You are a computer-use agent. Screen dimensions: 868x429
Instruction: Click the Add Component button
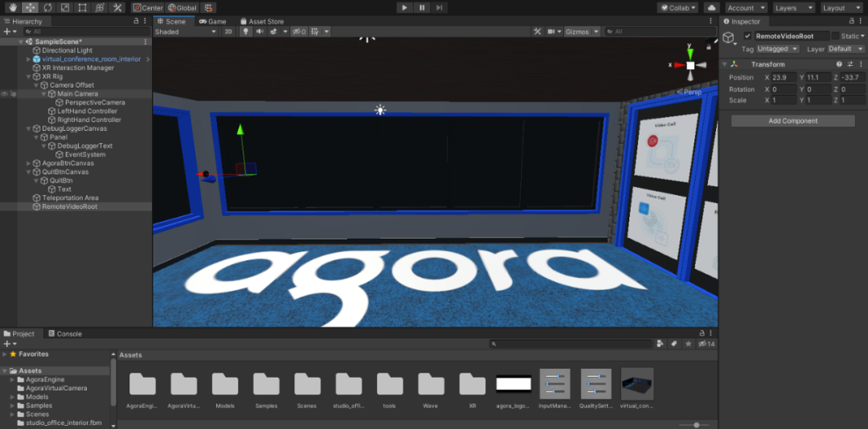click(792, 121)
